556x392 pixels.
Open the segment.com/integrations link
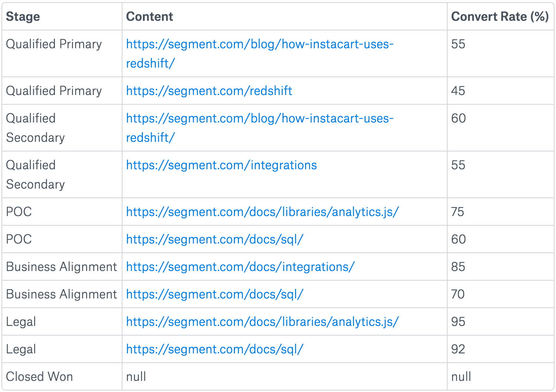[x=221, y=165]
